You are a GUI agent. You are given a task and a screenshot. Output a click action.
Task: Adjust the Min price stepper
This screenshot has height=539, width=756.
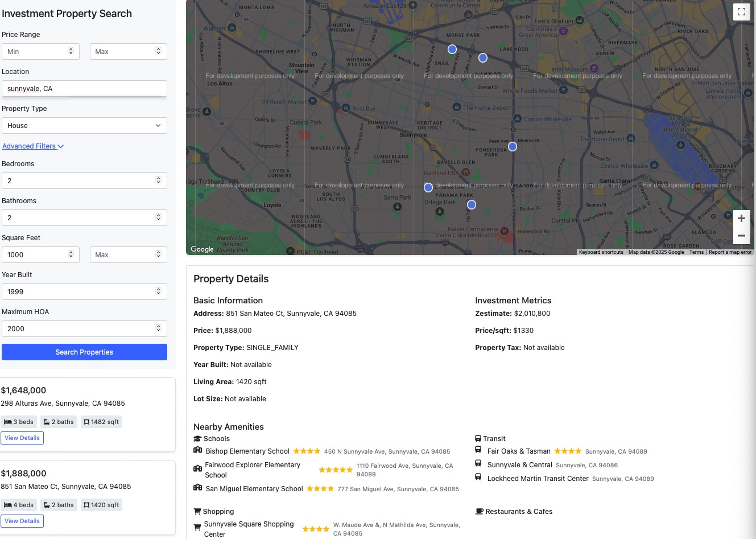(x=71, y=51)
